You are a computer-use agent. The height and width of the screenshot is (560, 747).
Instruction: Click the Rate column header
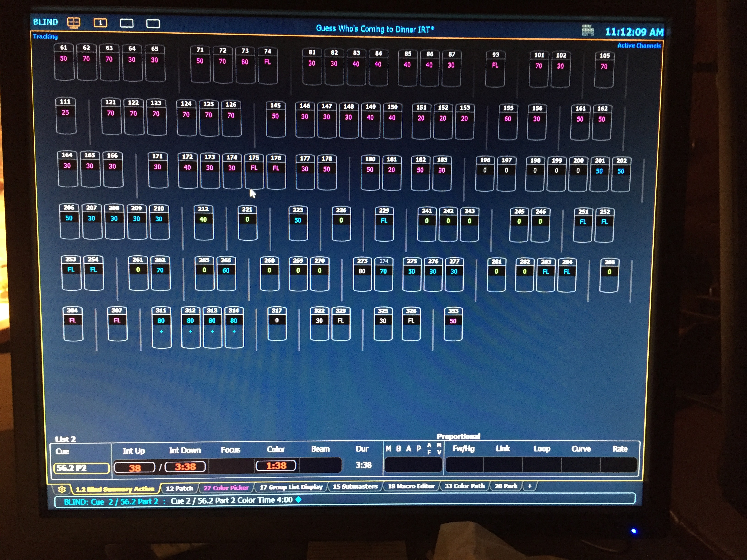[620, 449]
